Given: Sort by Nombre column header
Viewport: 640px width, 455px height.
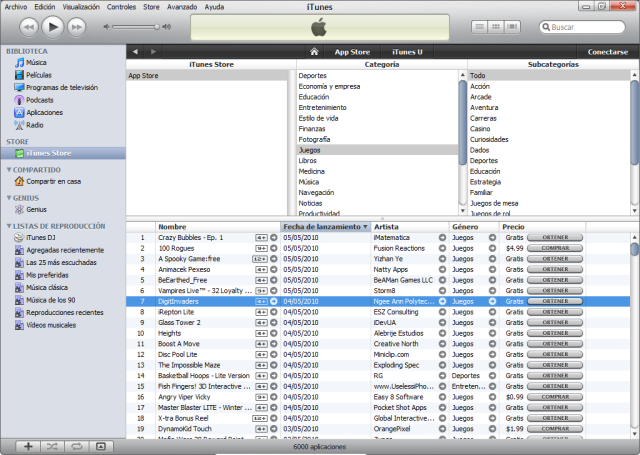Looking at the screenshot, I should coord(218,226).
